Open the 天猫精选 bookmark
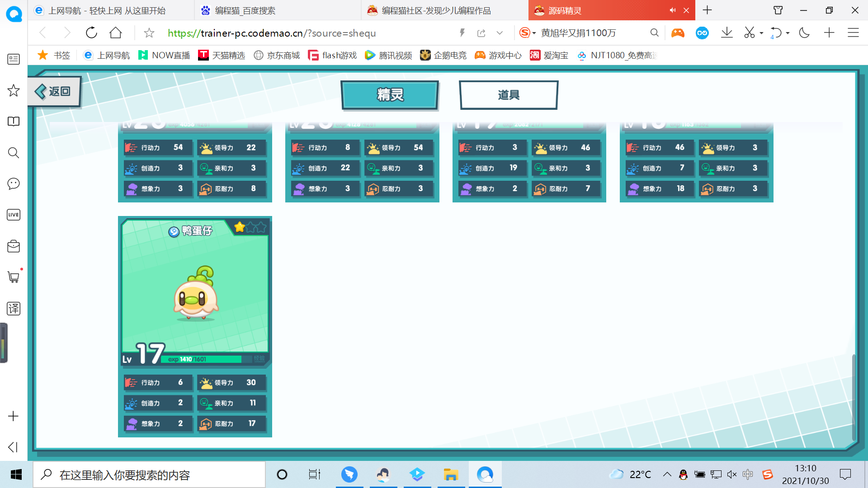 tap(222, 55)
